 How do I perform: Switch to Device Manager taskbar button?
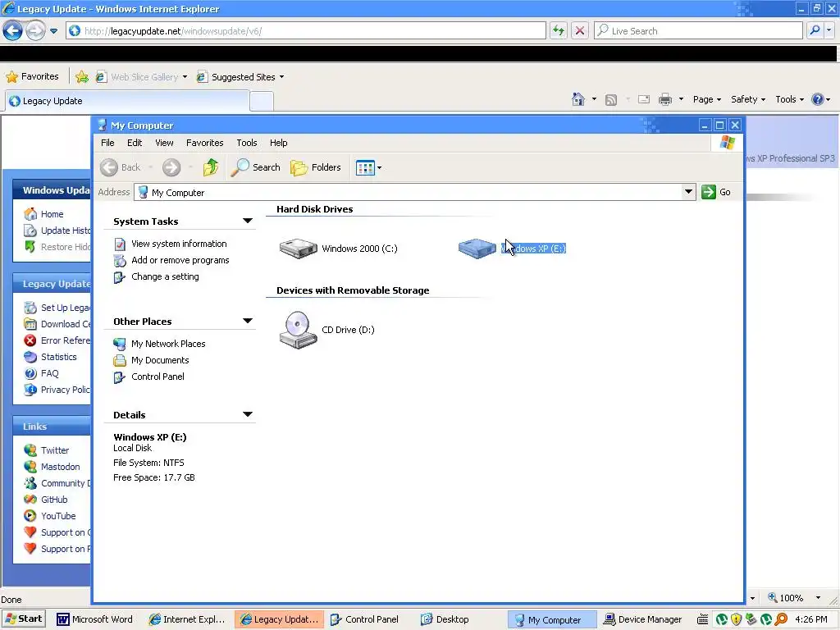643,619
